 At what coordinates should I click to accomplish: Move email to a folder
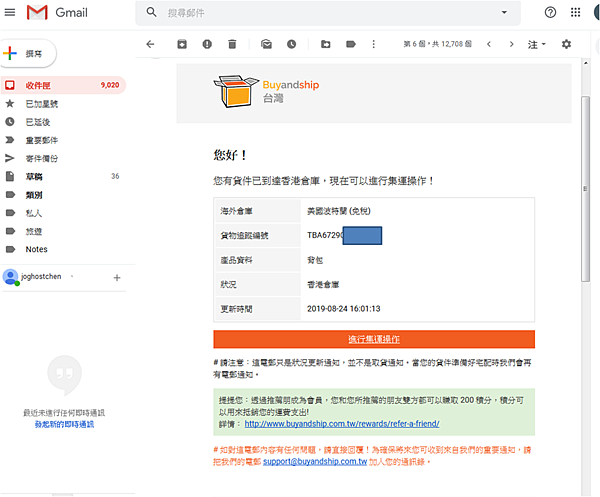click(x=326, y=44)
